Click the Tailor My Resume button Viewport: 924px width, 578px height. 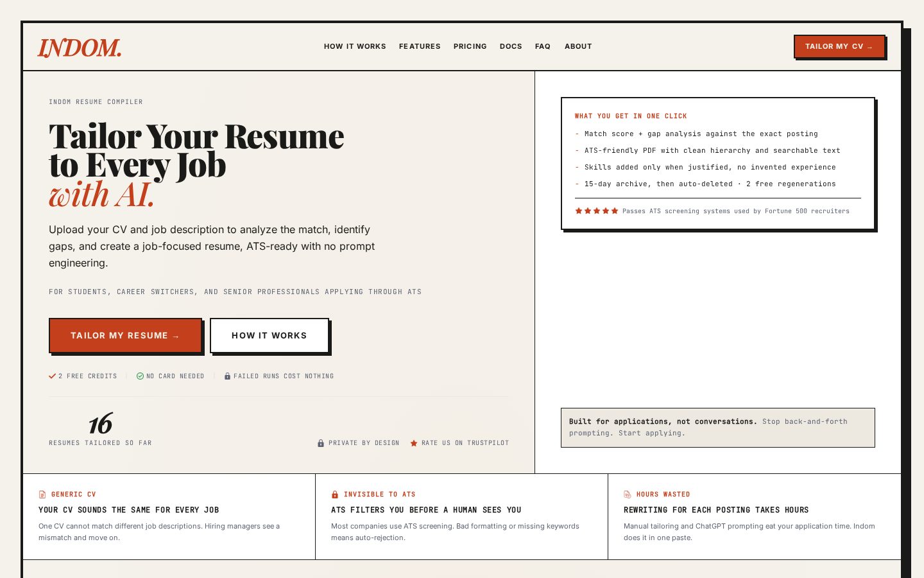click(x=125, y=335)
